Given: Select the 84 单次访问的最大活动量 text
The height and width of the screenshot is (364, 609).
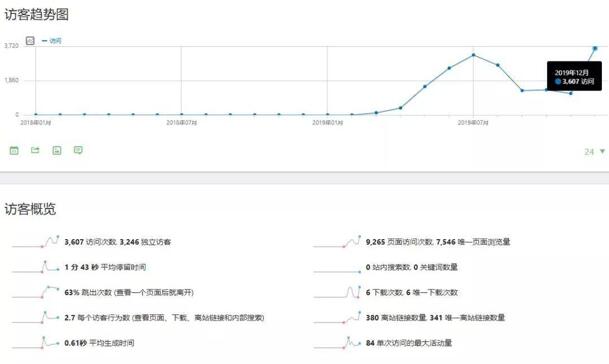Looking at the screenshot, I should click(x=409, y=343).
